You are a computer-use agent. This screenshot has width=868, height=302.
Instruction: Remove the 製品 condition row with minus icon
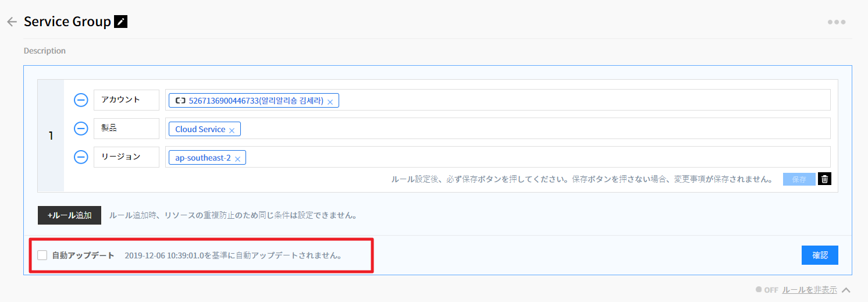(x=81, y=129)
